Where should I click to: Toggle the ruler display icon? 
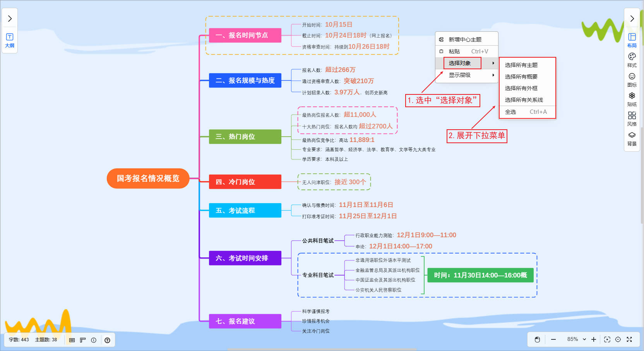pos(83,340)
